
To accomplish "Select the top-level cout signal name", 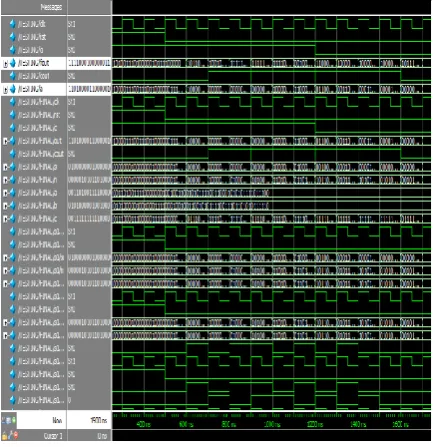I will pos(33,76).
